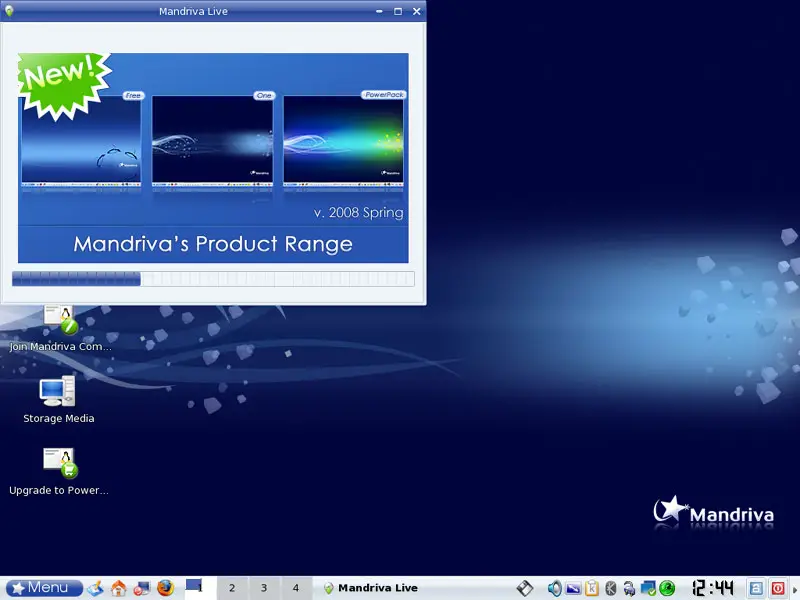Click the Mandriva Live title bar text
This screenshot has width=800, height=600.
tap(193, 11)
